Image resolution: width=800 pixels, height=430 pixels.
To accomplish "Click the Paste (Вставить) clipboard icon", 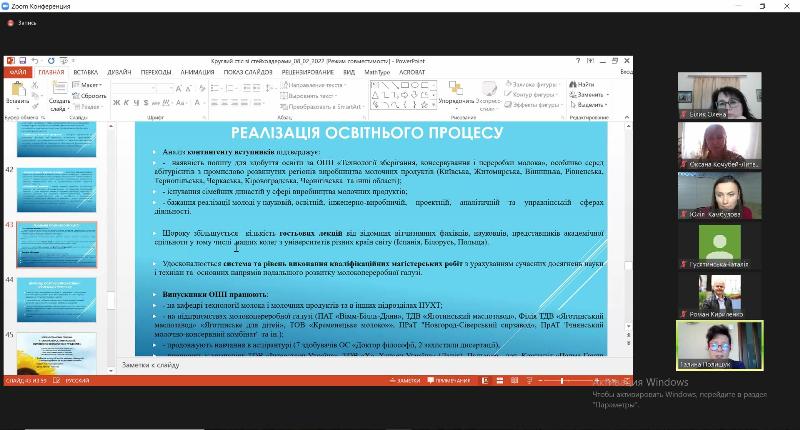I will [x=18, y=89].
